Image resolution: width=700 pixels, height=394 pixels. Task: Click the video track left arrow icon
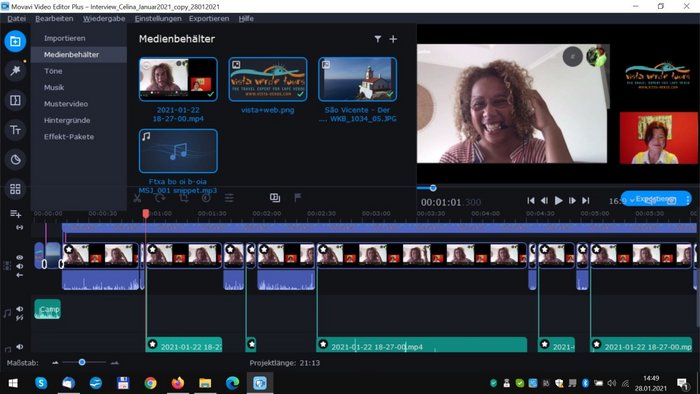point(20,275)
